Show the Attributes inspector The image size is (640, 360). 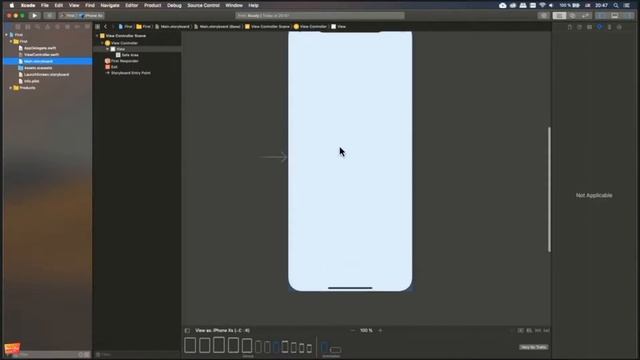[x=600, y=27]
